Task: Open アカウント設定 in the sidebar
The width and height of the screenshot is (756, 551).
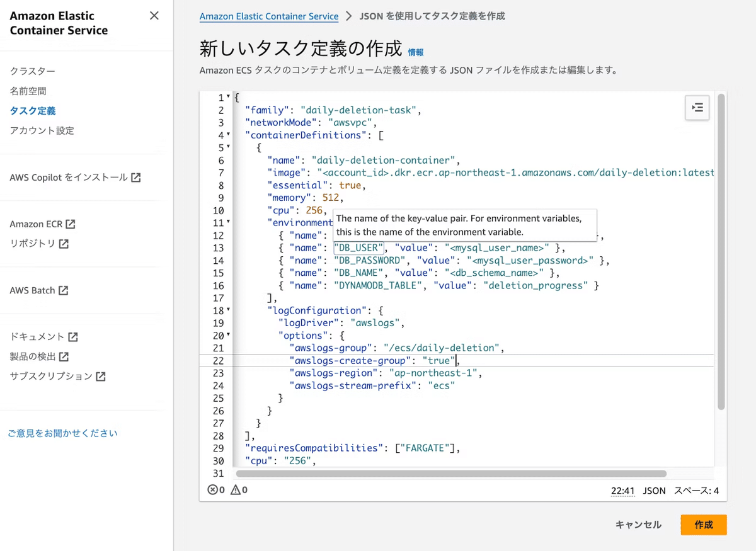Action: [42, 130]
